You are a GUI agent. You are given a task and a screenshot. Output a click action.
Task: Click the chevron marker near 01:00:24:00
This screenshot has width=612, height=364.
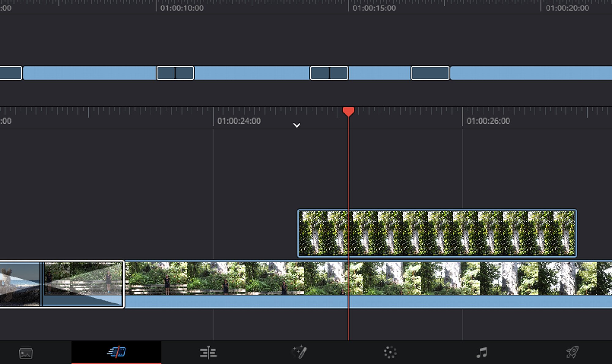pyautogui.click(x=297, y=125)
